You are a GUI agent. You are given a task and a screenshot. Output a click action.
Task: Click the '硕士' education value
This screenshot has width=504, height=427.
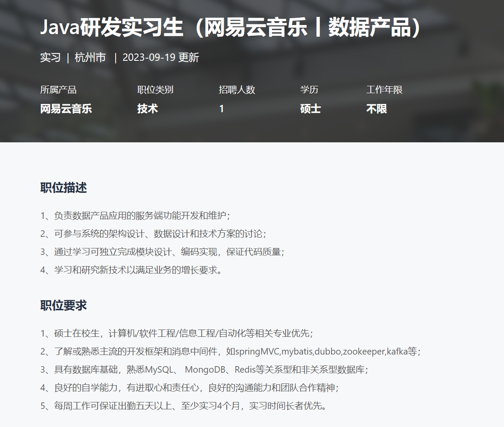pyautogui.click(x=310, y=109)
